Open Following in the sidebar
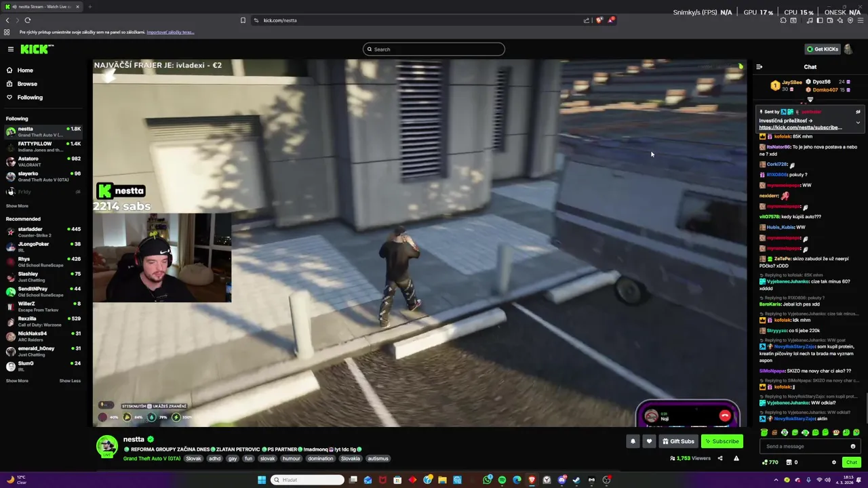868x488 pixels. [30, 98]
